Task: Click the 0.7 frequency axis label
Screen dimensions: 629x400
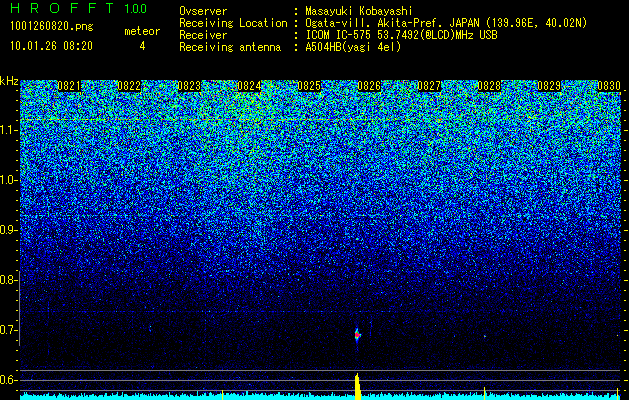Action: (x=7, y=330)
